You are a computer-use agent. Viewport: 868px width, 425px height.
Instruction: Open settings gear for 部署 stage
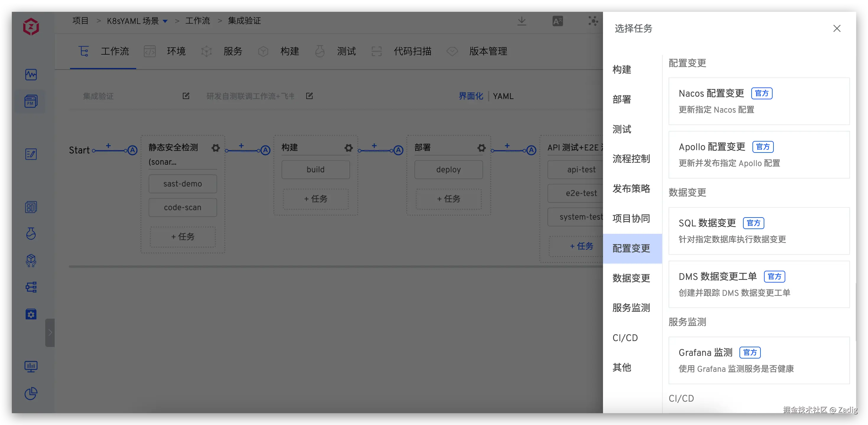click(482, 147)
